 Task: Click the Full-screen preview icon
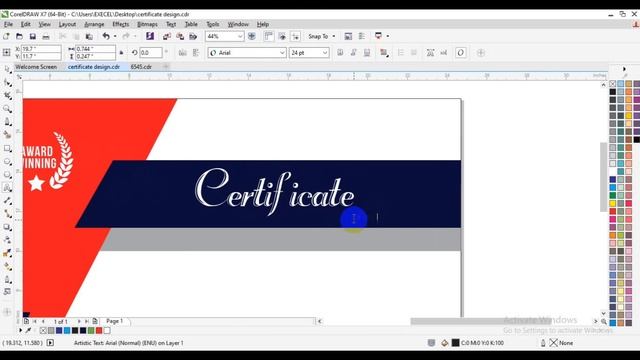[252, 36]
